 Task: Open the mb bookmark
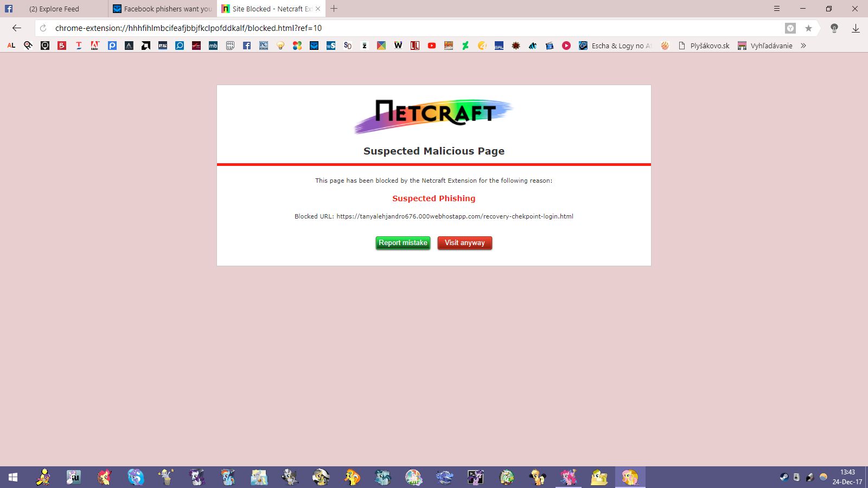[213, 46]
